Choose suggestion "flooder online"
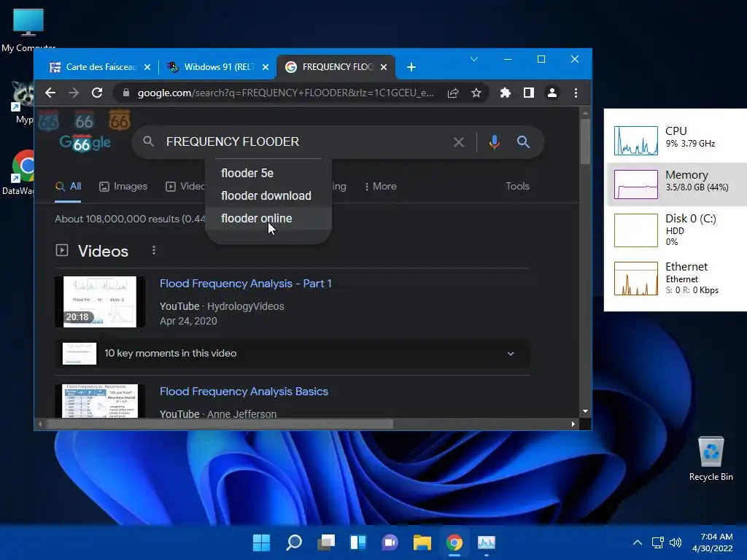 [x=268, y=219]
